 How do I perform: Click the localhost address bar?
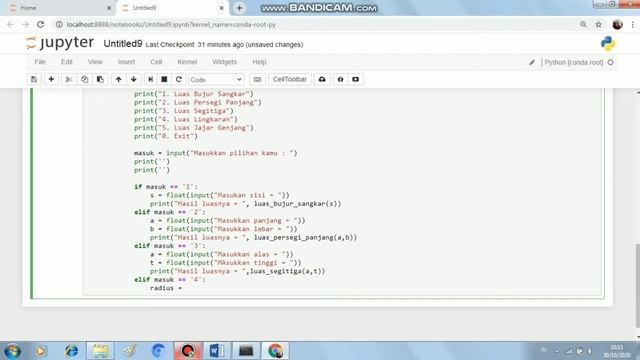coord(318,24)
